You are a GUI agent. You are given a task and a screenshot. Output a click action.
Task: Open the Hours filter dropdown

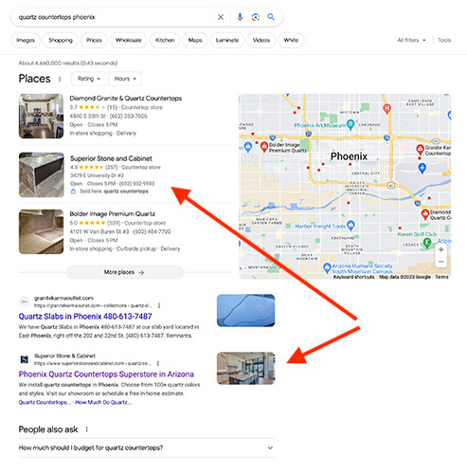(x=125, y=79)
